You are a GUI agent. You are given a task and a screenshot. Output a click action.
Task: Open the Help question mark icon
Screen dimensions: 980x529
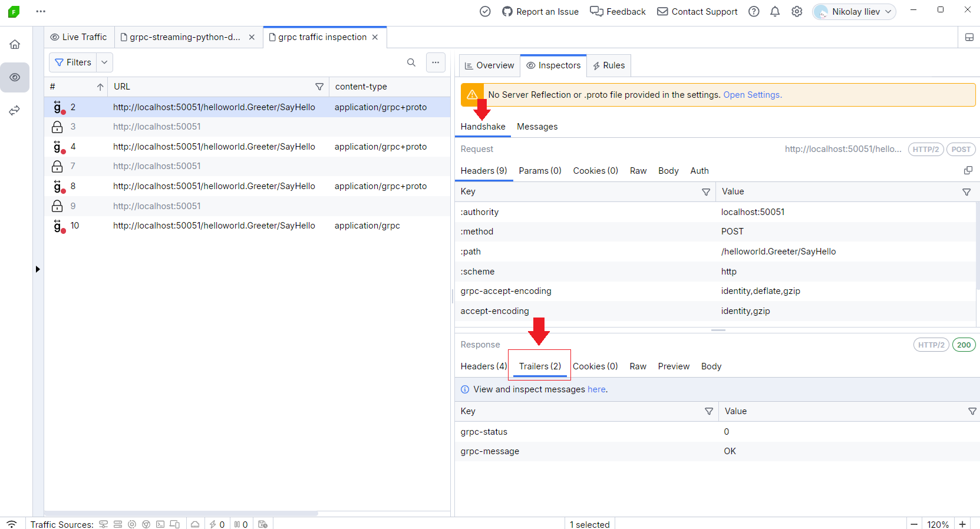coord(754,11)
